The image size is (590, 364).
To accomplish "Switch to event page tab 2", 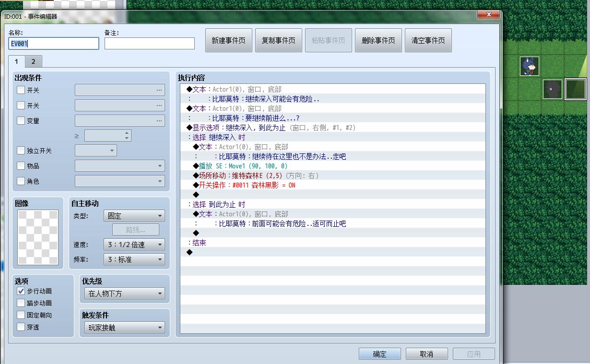I will [x=33, y=61].
